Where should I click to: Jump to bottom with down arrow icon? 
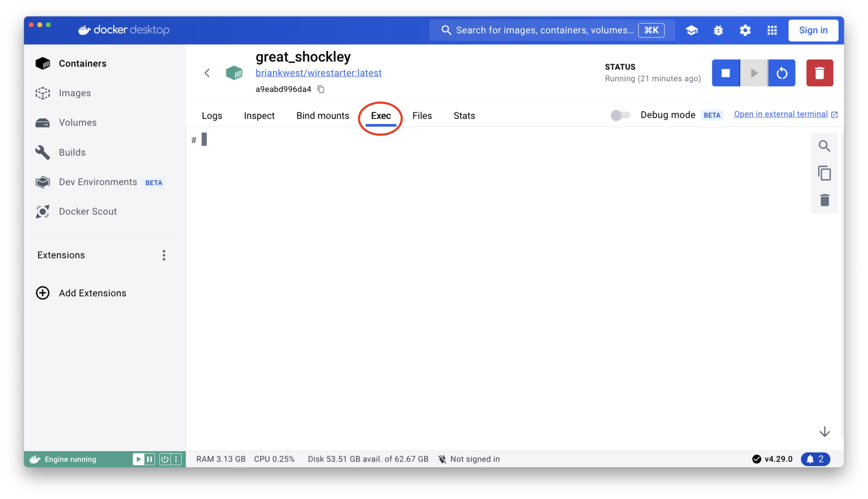point(824,431)
